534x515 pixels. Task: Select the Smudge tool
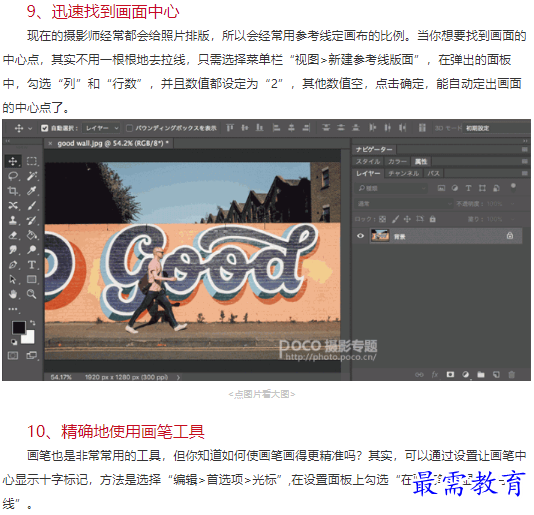click(13, 250)
